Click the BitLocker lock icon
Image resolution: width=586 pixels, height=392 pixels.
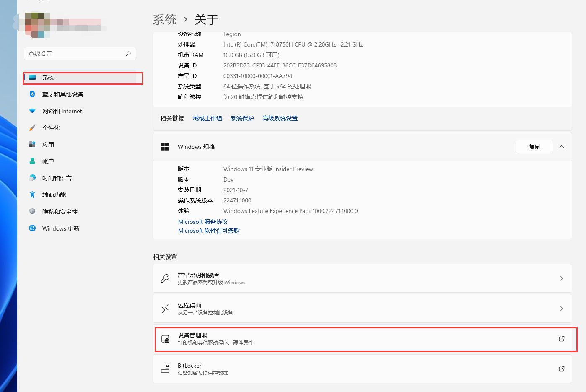coord(165,369)
